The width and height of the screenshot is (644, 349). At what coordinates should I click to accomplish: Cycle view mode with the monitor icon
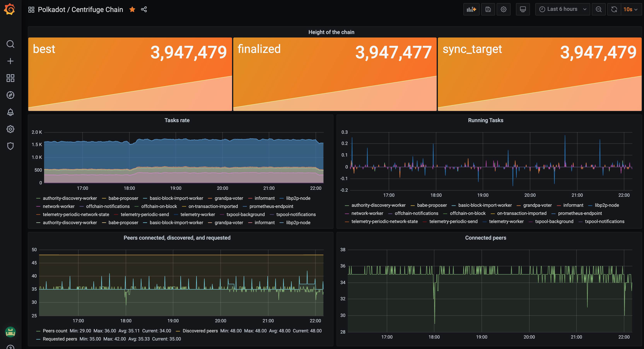coord(523,9)
